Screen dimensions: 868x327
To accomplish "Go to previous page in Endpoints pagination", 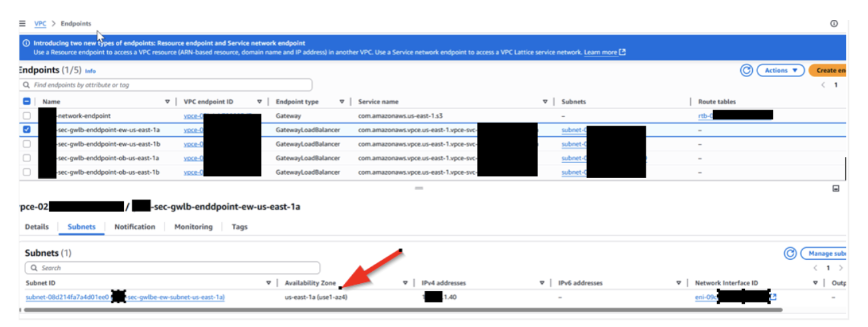I will [x=823, y=85].
